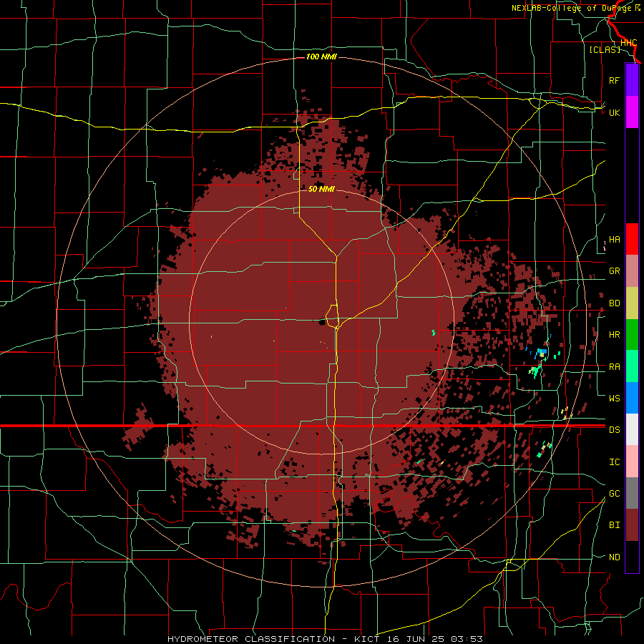Click the HR legend label
The height and width of the screenshot is (644, 644).
tap(614, 335)
